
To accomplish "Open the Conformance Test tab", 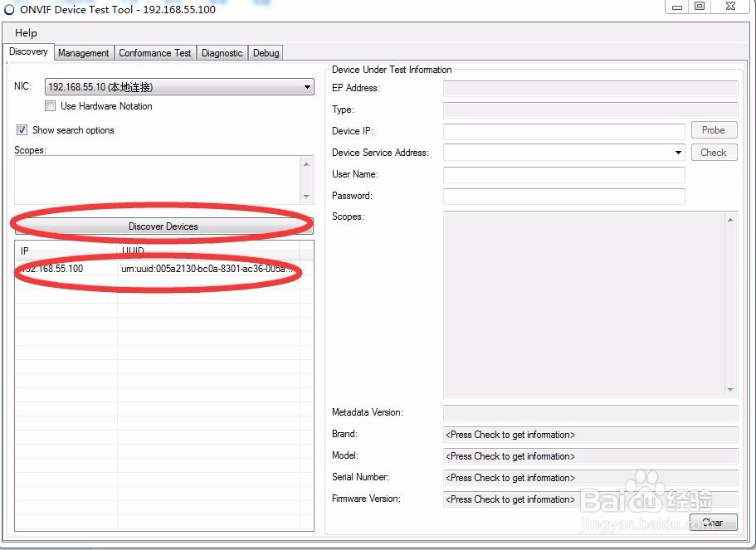I will pyautogui.click(x=154, y=52).
